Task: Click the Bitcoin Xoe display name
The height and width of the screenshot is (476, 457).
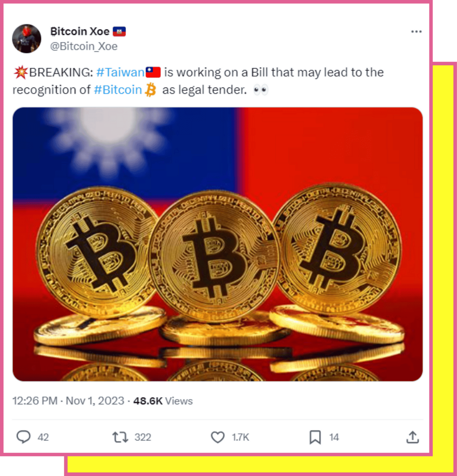Action: pos(80,31)
